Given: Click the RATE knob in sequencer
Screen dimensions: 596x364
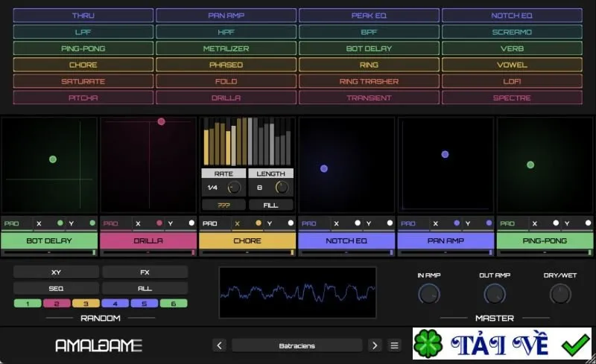Looking at the screenshot, I should tap(234, 188).
